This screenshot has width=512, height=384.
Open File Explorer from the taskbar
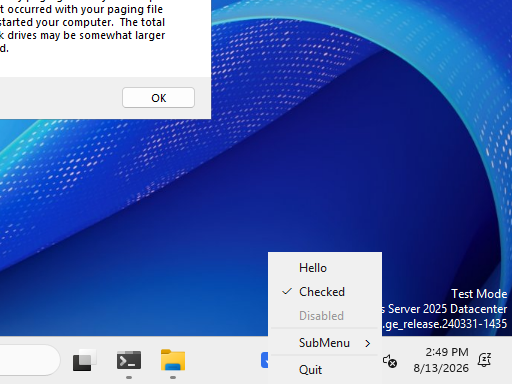173,360
